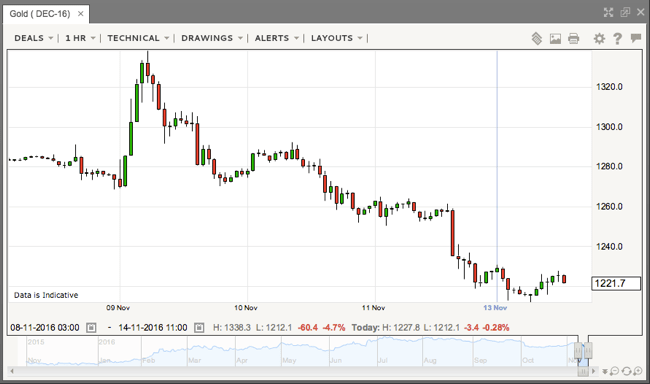Click the end date 14-11-2016 11:00 field
Viewport: 650px width, 384px height.
153,328
